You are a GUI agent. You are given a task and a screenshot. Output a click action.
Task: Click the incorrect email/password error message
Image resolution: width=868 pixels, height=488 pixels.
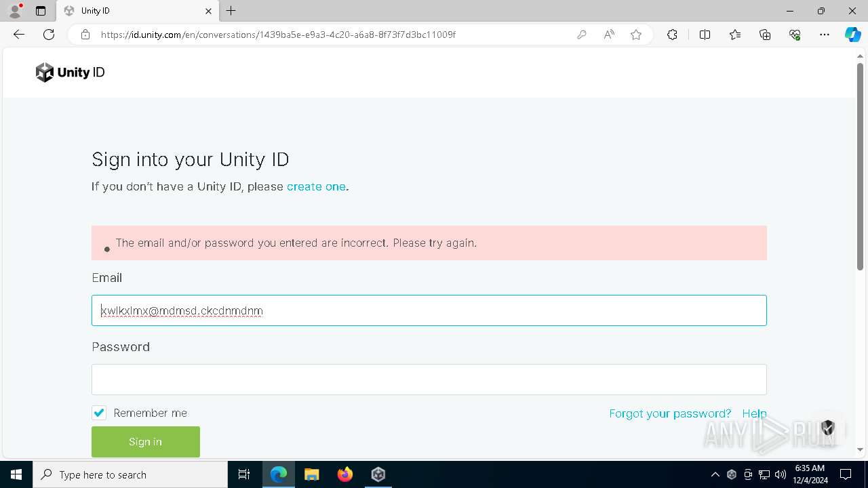[x=429, y=243]
